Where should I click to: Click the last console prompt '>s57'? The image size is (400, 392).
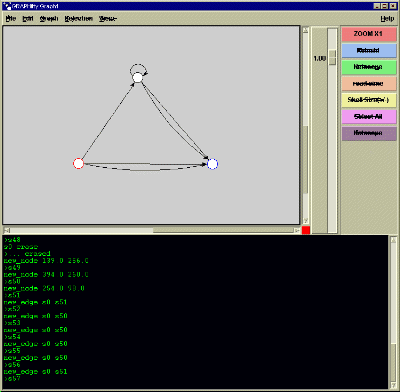[x=12, y=379]
